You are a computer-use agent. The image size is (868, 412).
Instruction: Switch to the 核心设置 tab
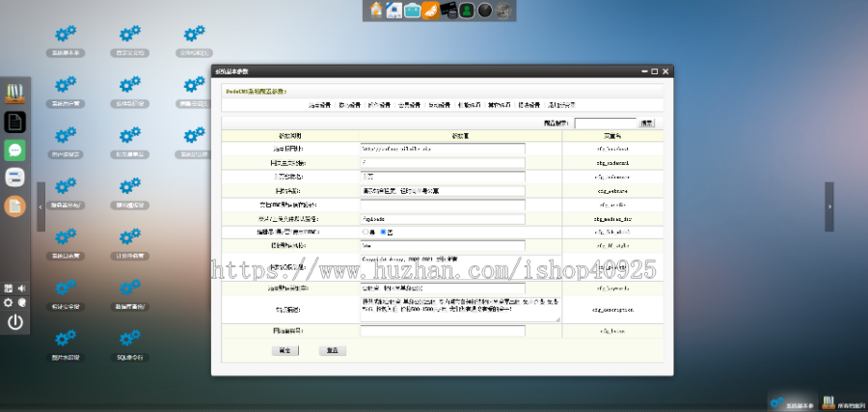pyautogui.click(x=349, y=104)
